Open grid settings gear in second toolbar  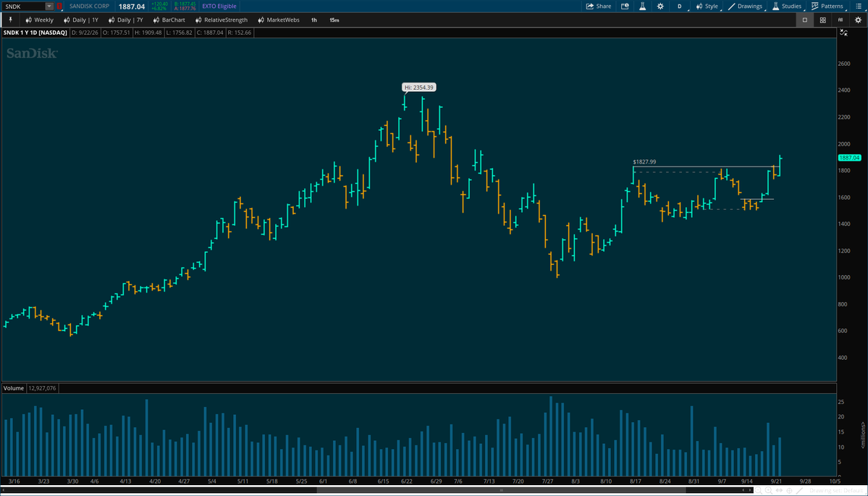[x=858, y=20]
